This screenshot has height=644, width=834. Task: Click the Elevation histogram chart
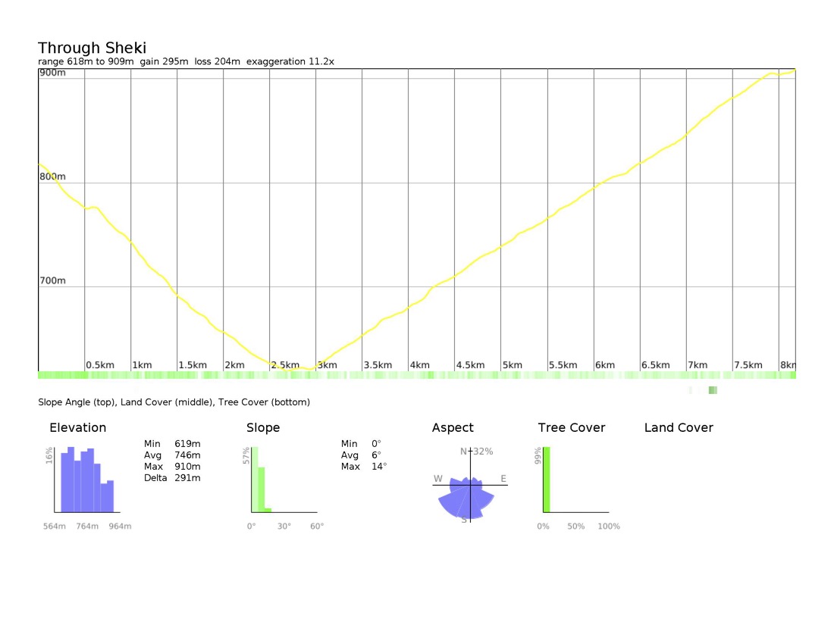point(87,480)
